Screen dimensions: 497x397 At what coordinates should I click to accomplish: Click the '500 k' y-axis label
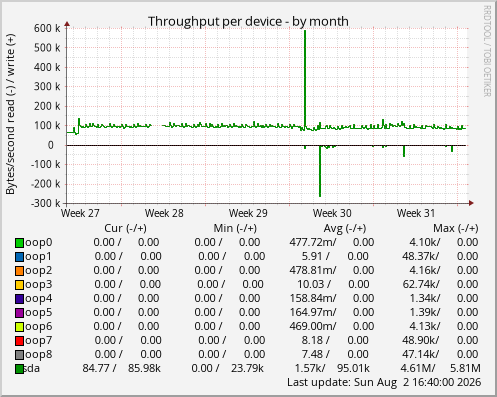click(47, 48)
